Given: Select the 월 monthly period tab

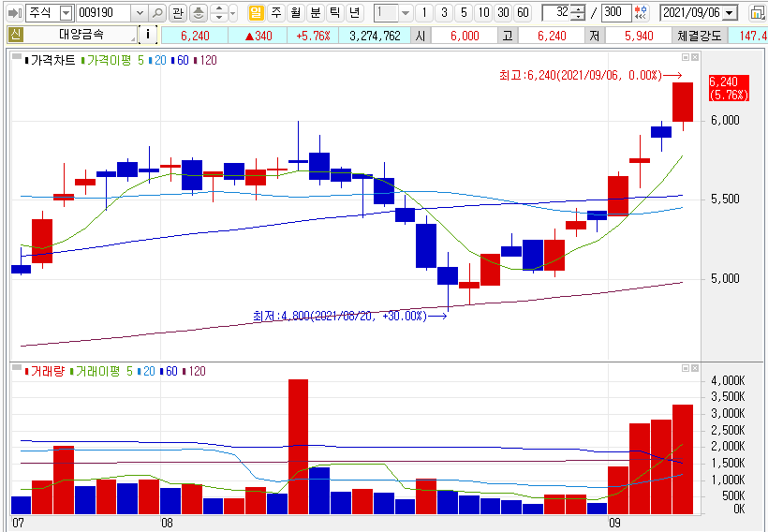Looking at the screenshot, I should [296, 13].
